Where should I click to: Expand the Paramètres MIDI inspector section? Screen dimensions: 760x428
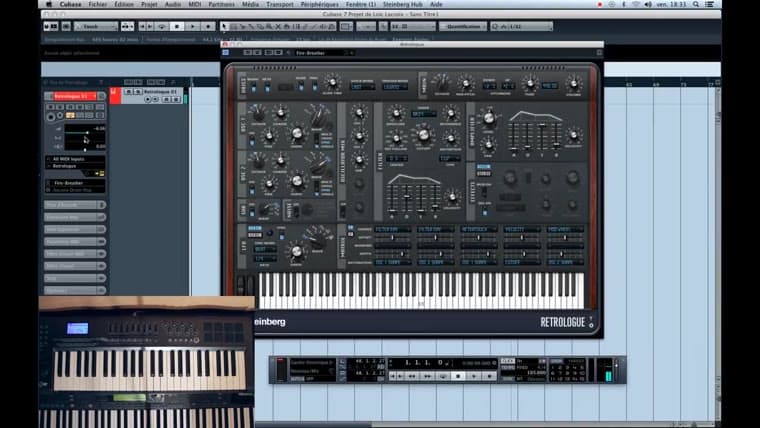coord(75,241)
